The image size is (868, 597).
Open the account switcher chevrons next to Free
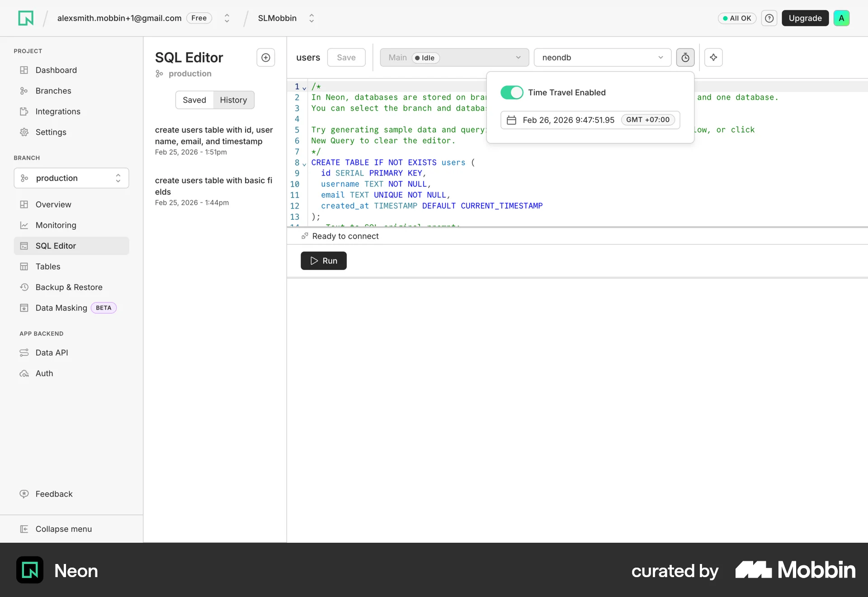pos(227,18)
